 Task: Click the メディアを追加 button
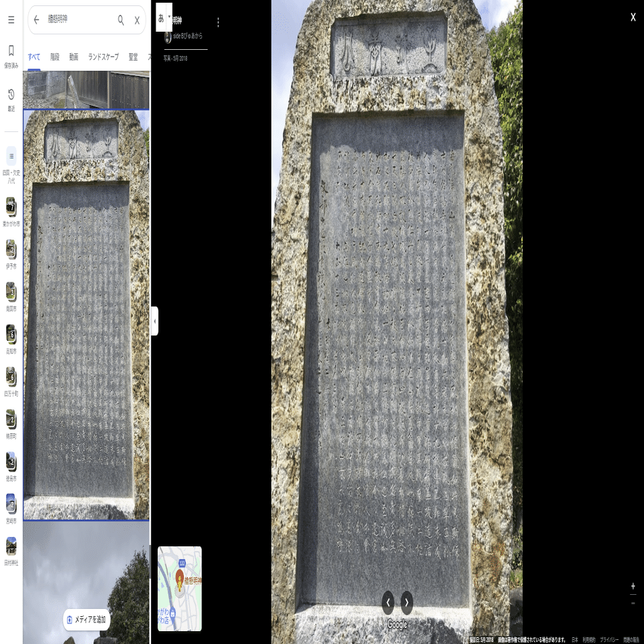(87, 619)
